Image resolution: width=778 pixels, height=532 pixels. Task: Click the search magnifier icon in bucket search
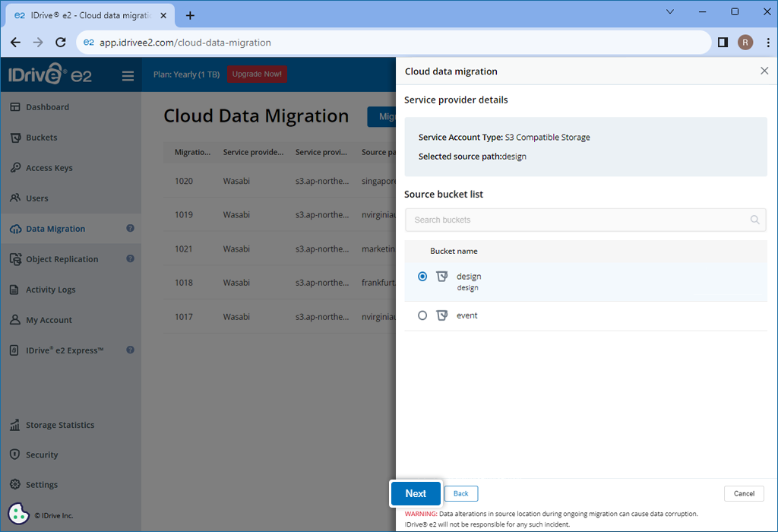pyautogui.click(x=754, y=220)
